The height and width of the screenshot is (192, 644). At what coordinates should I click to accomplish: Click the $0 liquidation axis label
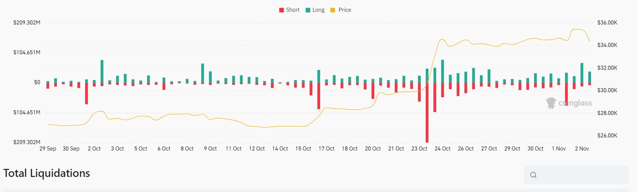coord(37,82)
